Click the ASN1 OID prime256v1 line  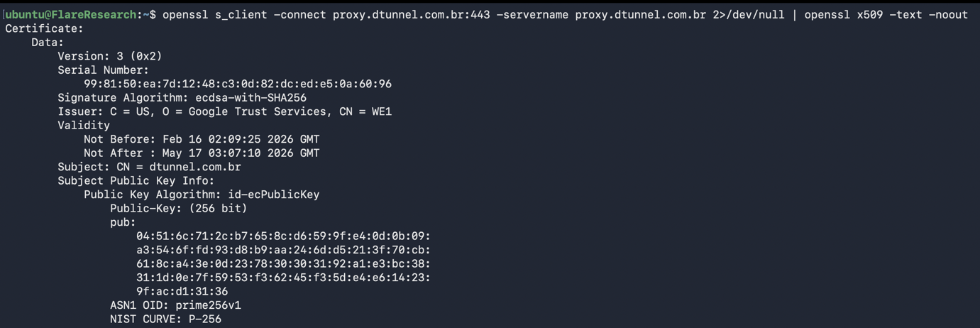pyautogui.click(x=175, y=305)
